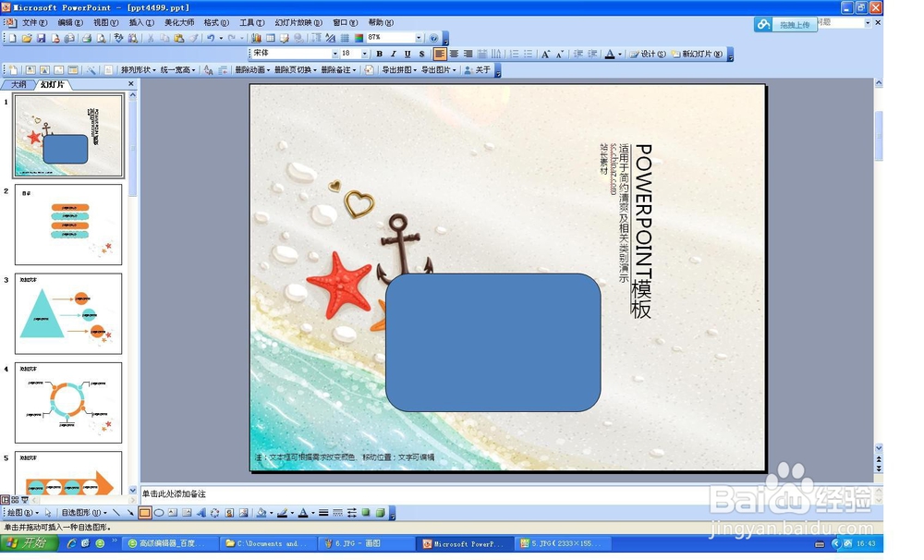This screenshot has height=560, width=924.
Task: Open taskbar item C:\Documents and...
Action: [x=267, y=543]
